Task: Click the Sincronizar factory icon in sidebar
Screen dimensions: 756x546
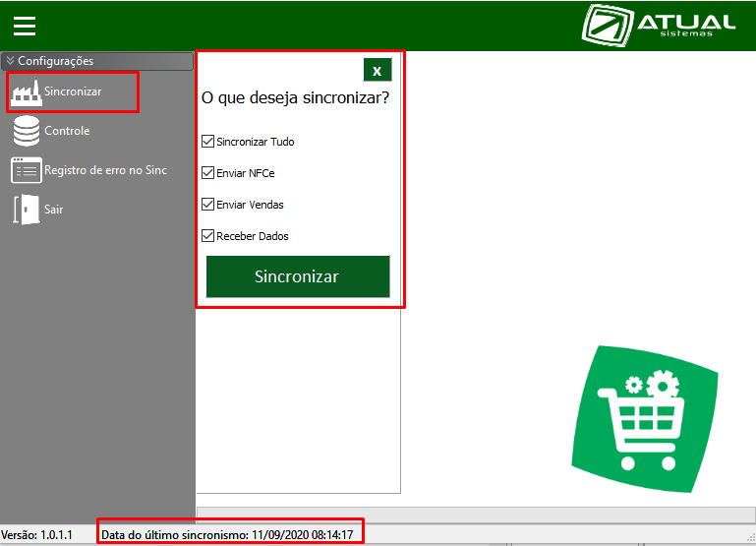Action: point(27,92)
